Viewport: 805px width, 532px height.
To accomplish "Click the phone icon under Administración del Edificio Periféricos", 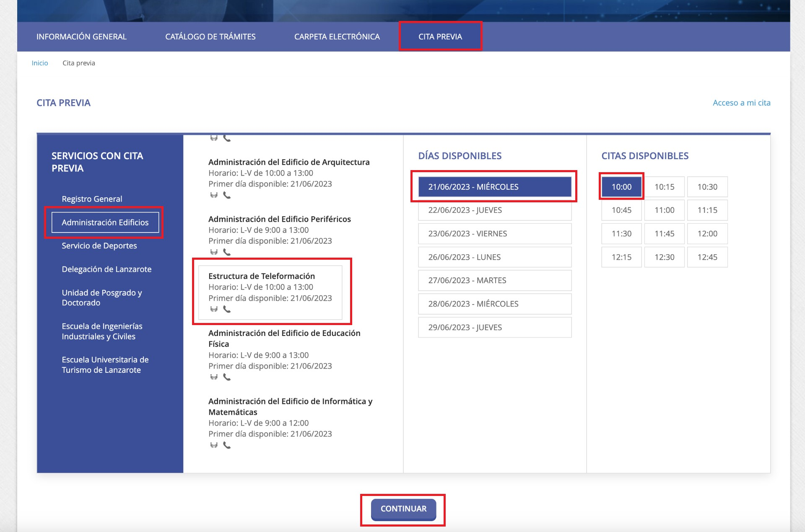I will [227, 252].
